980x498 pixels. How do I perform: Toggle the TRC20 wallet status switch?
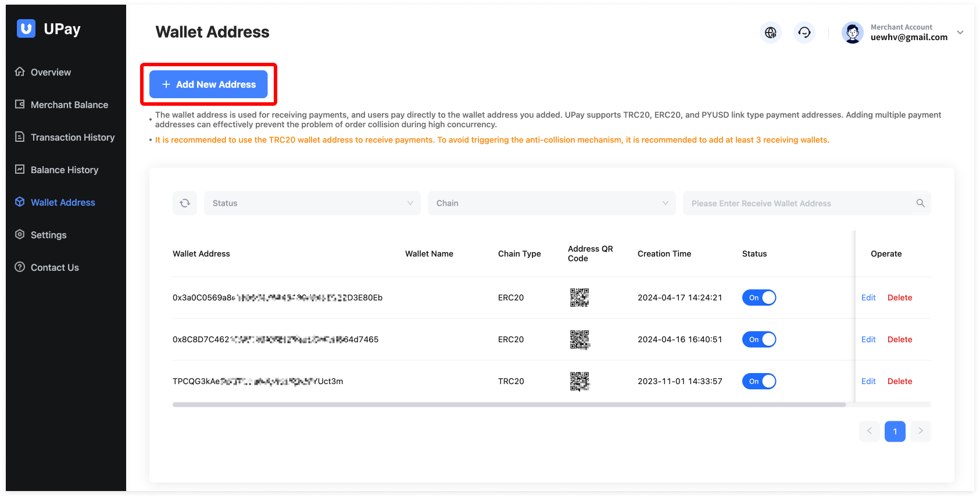[x=759, y=381]
